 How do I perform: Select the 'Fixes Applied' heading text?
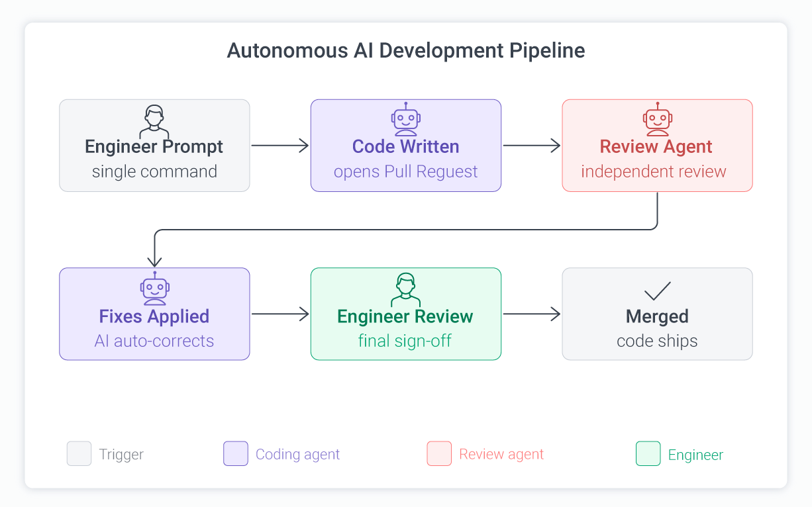154,316
